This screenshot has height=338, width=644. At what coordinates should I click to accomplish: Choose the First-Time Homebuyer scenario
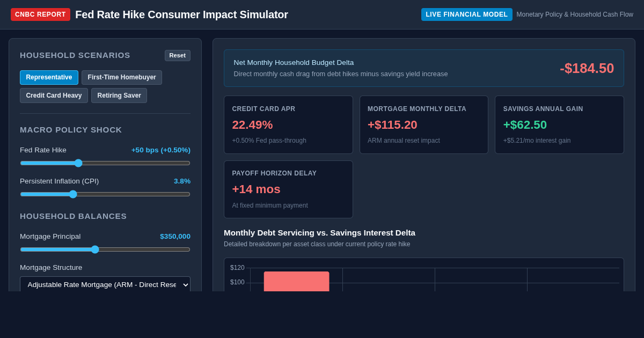click(x=122, y=77)
